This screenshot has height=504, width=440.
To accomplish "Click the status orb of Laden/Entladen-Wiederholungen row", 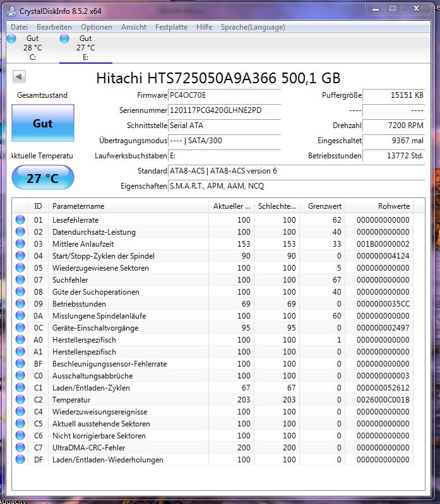I will coord(20,460).
